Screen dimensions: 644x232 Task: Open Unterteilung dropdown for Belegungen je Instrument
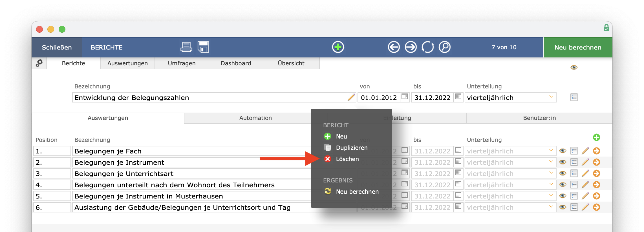(x=510, y=162)
